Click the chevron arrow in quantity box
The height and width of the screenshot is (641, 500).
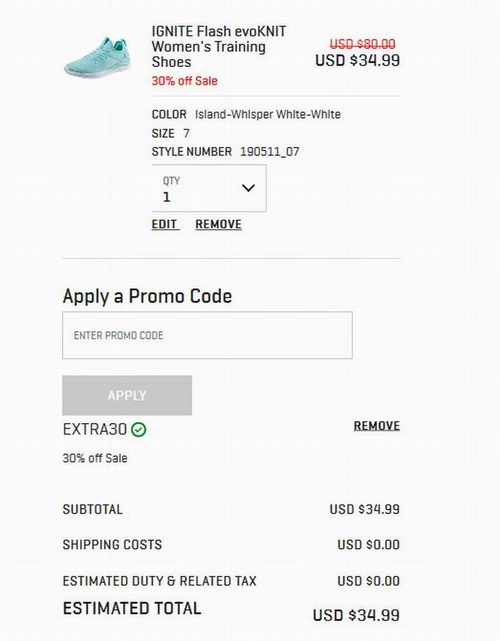click(248, 188)
